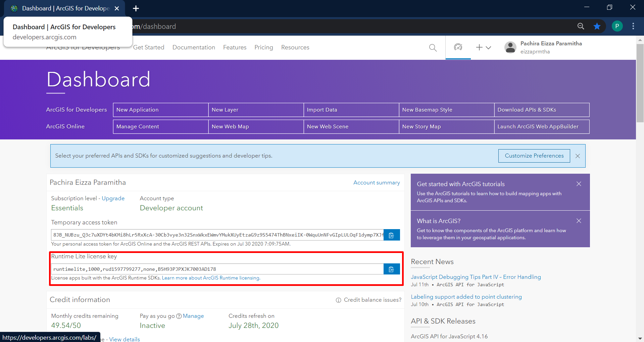Launch ArcGIS Web AppBuilder

542,127
